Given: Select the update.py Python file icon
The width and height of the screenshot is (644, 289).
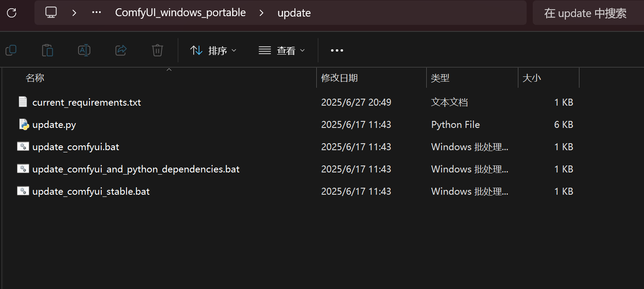Looking at the screenshot, I should (24, 124).
